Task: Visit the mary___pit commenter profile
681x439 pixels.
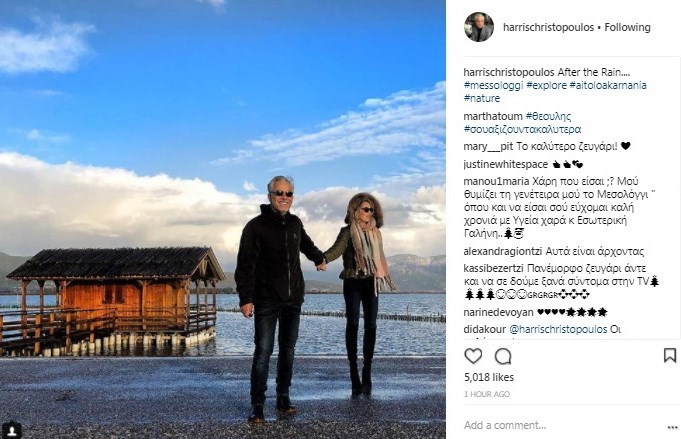Action: click(488, 146)
